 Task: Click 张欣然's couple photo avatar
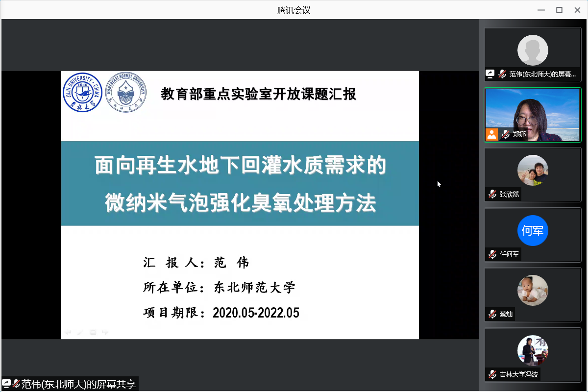533,170
